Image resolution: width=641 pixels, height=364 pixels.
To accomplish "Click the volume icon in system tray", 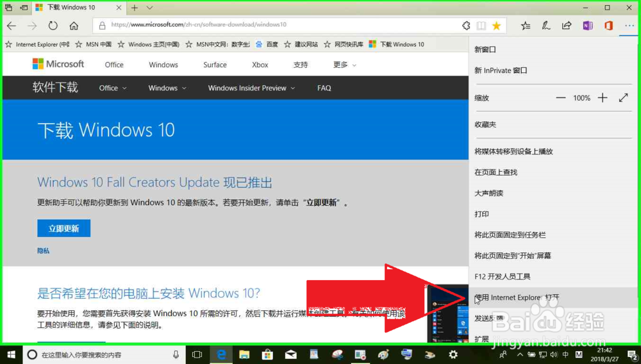I will 554,354.
